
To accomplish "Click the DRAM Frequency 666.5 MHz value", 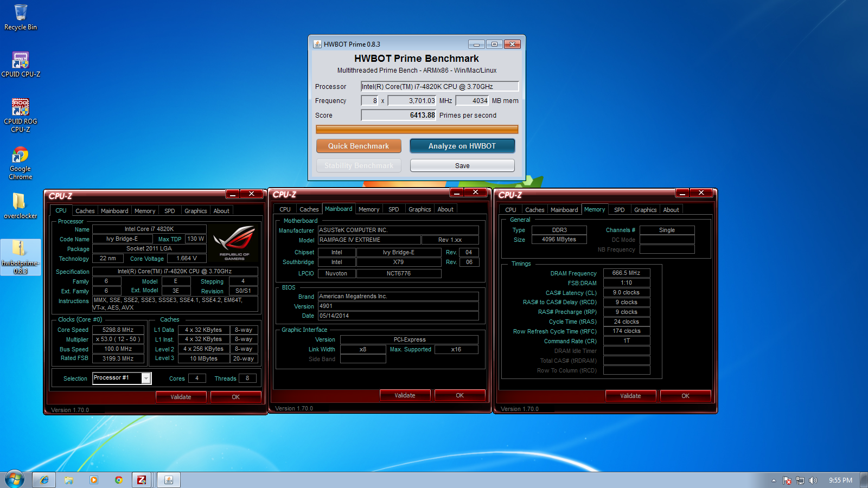I will click(x=626, y=273).
